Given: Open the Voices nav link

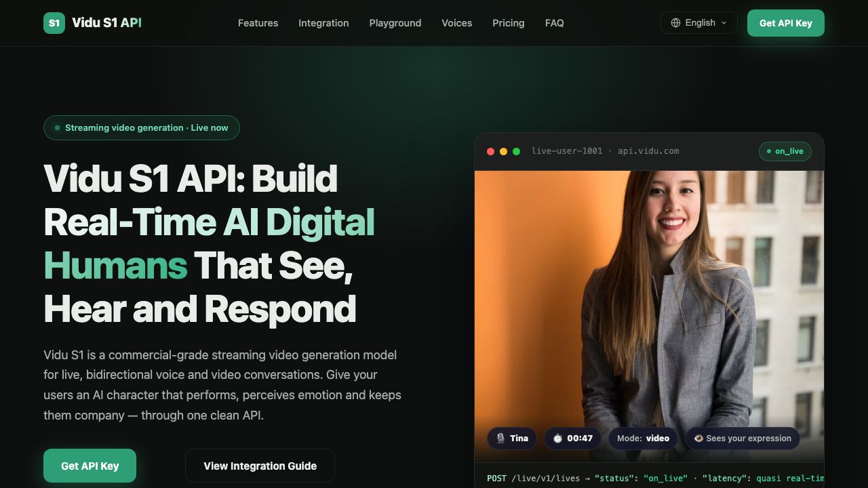Looking at the screenshot, I should (457, 23).
